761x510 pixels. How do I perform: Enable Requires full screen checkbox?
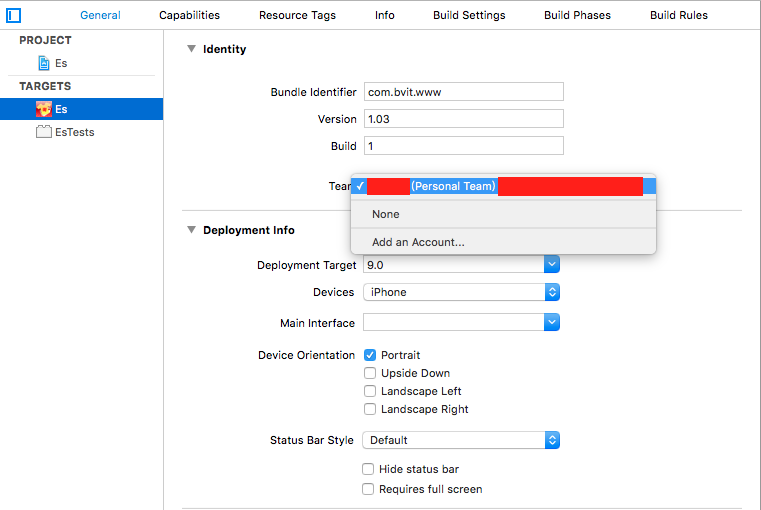click(x=370, y=489)
